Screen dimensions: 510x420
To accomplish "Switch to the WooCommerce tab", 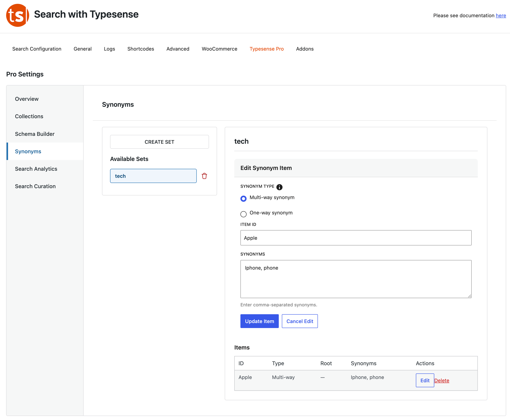I will pos(220,49).
